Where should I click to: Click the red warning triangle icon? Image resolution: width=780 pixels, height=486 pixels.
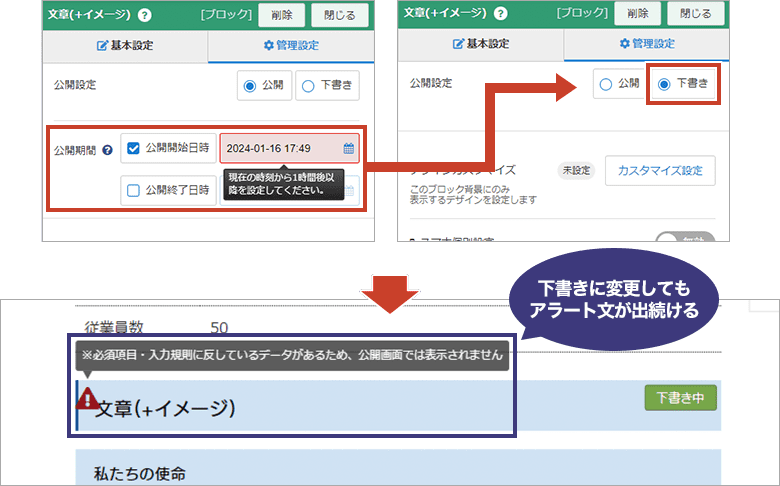[x=88, y=399]
